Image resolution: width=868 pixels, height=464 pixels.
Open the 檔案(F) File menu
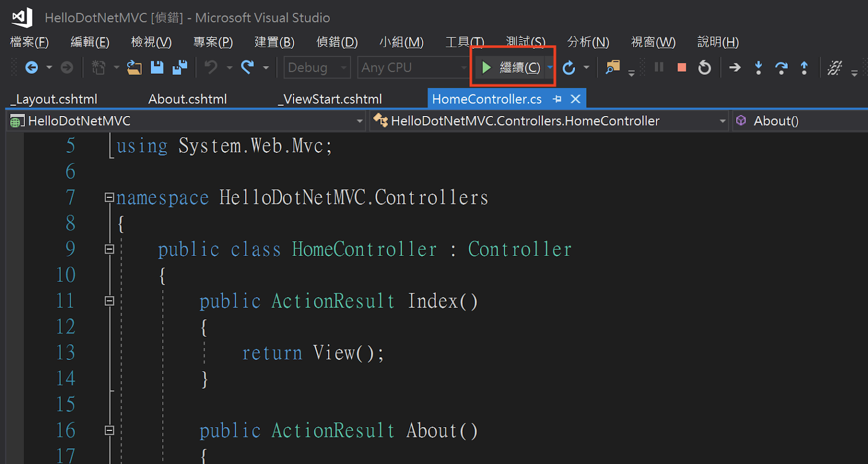point(29,42)
